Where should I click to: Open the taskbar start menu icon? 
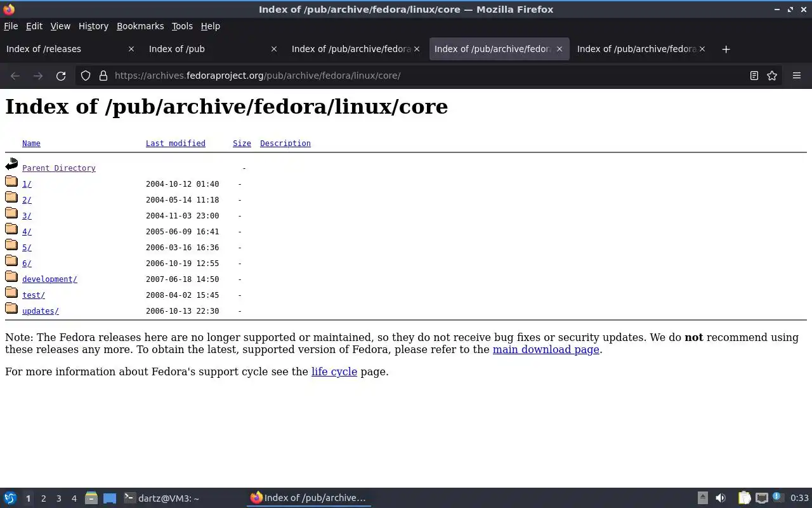pos(10,498)
